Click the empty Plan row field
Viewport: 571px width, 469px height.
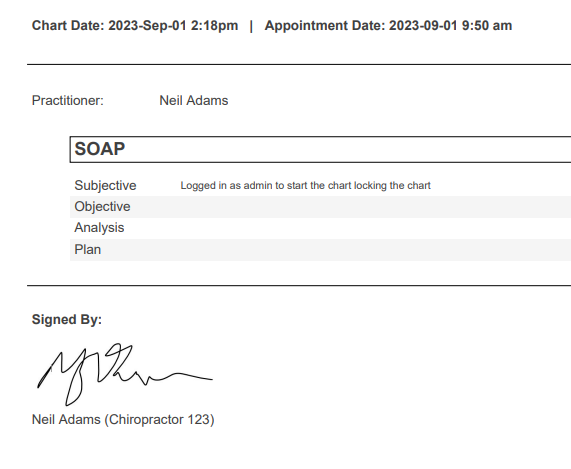coord(375,250)
